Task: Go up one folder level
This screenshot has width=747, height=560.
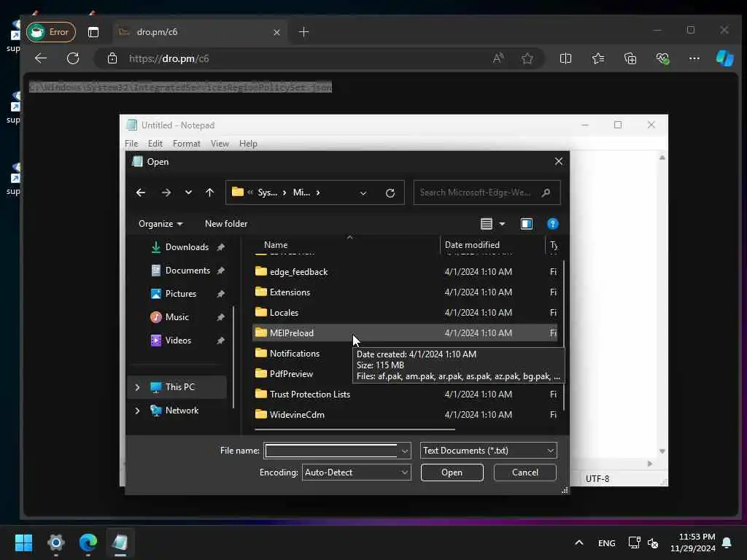Action: pos(209,192)
